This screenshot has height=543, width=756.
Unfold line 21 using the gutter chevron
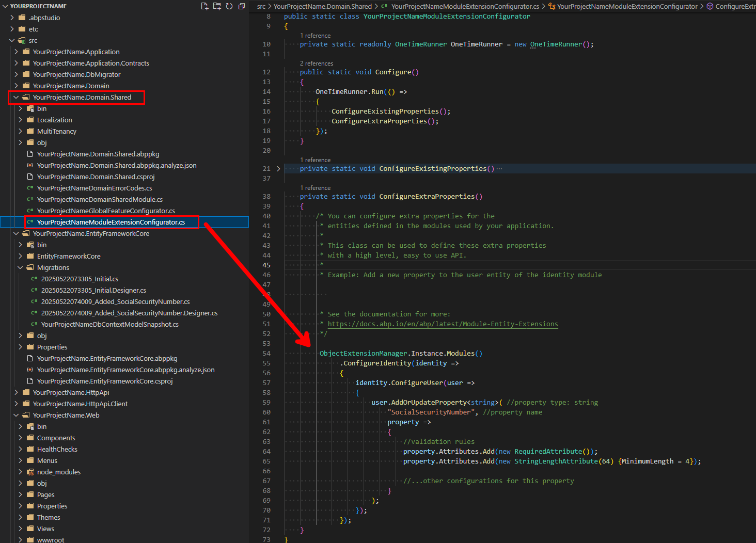pos(278,169)
